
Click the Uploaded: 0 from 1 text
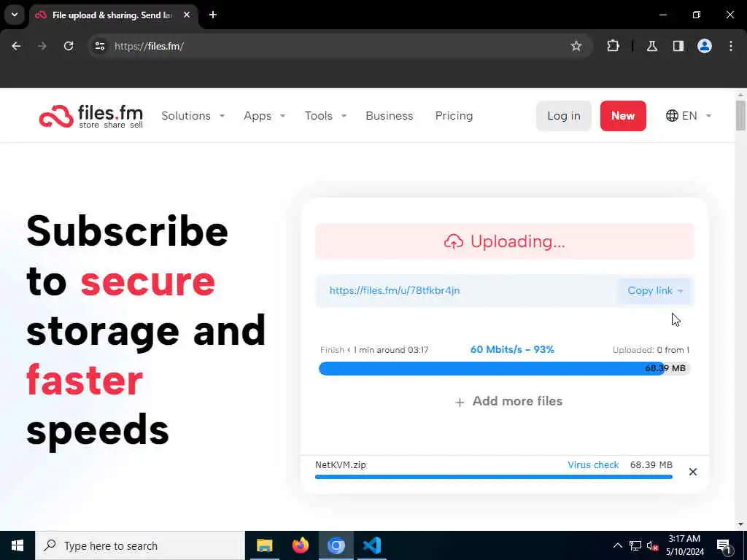click(x=651, y=350)
